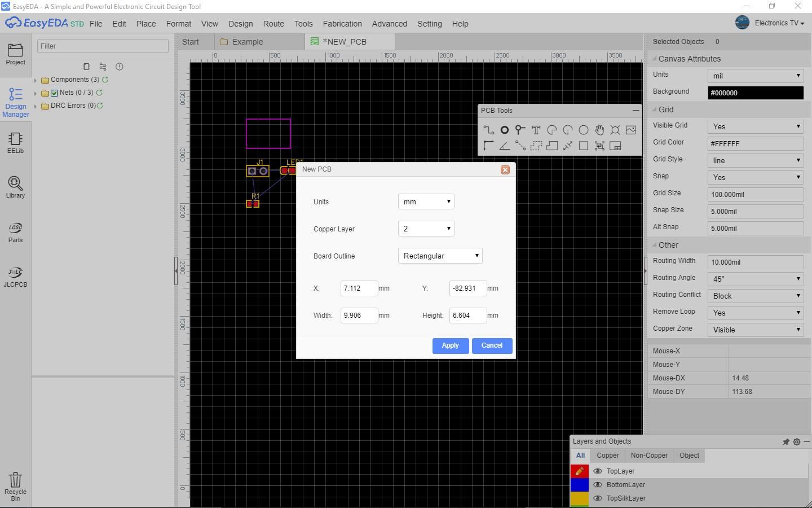This screenshot has height=508, width=812.
Task: Refresh the Components list
Action: pyautogui.click(x=105, y=80)
